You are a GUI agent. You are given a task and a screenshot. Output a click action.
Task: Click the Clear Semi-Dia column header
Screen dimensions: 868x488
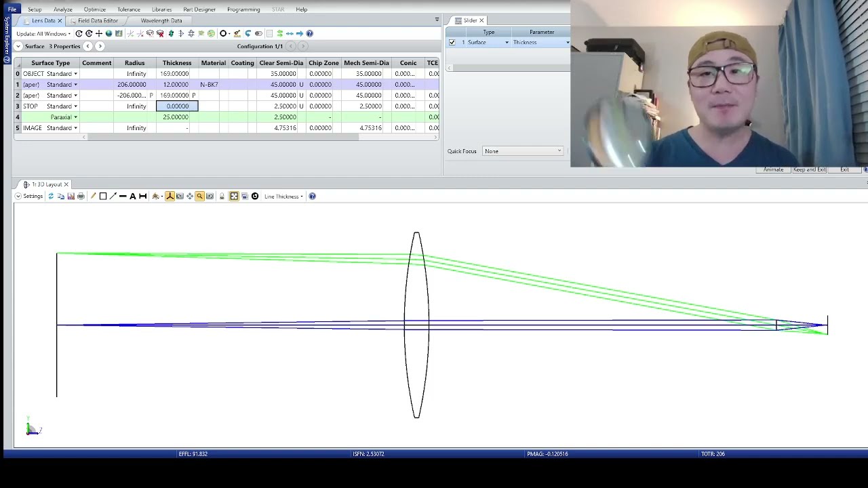(x=281, y=62)
